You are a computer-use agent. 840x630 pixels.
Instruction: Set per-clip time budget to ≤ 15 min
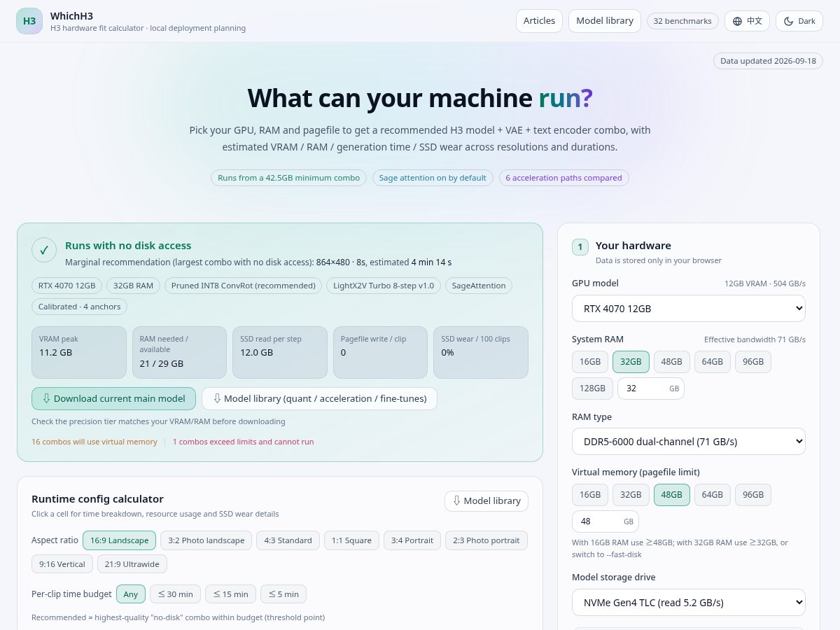pyautogui.click(x=231, y=594)
